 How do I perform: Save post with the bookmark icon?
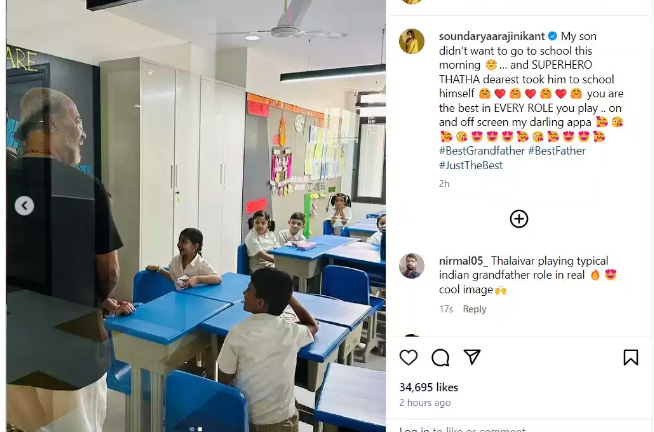tap(631, 357)
